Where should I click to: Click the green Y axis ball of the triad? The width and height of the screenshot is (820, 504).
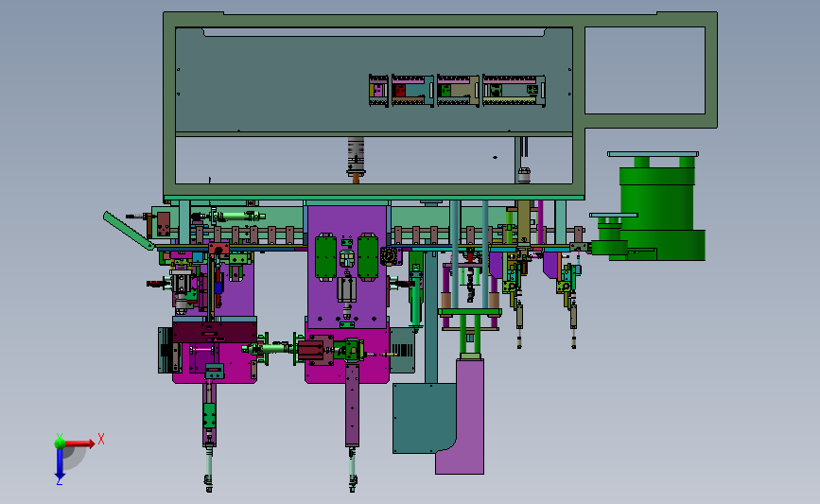click(60, 443)
